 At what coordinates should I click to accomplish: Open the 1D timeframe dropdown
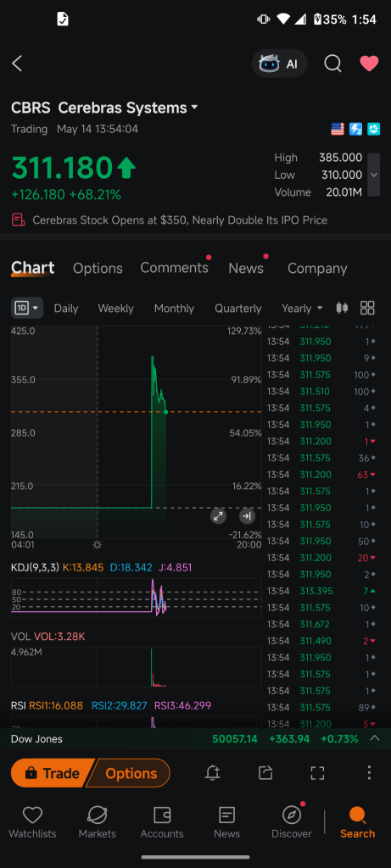[27, 308]
